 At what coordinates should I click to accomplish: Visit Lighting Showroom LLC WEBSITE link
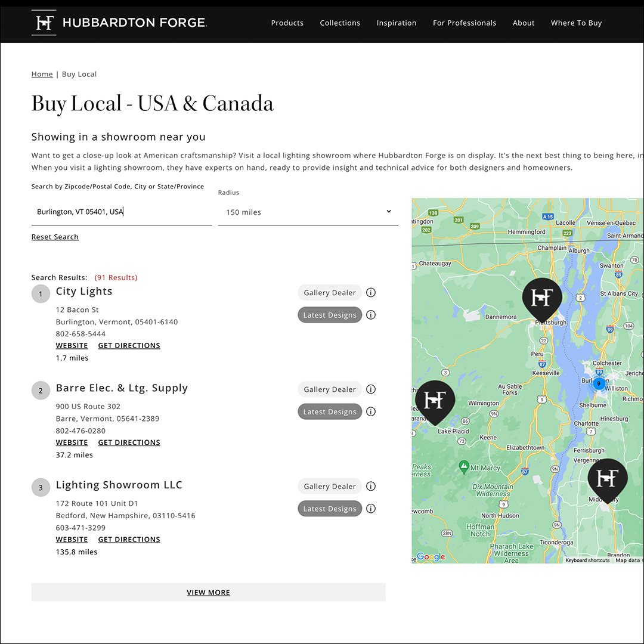click(72, 539)
